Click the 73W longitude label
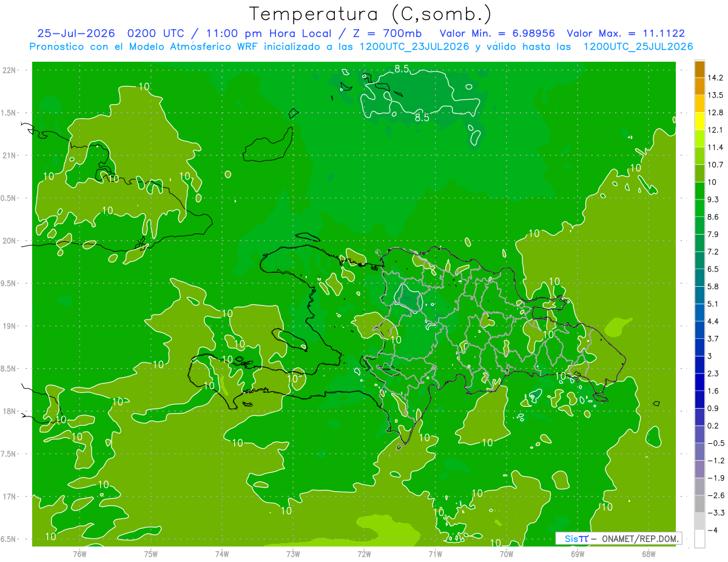 [x=293, y=554]
